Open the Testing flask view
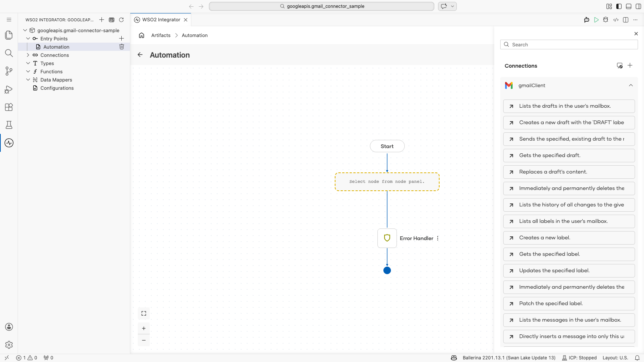The width and height of the screenshot is (644, 362). tap(9, 125)
